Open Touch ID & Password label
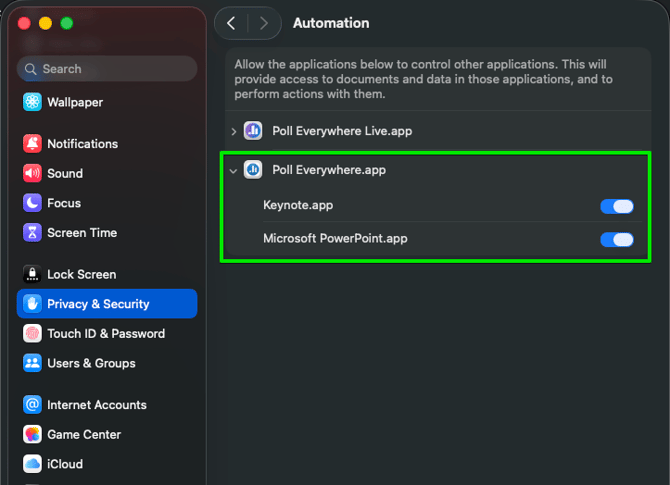This screenshot has height=485, width=670. [x=106, y=333]
